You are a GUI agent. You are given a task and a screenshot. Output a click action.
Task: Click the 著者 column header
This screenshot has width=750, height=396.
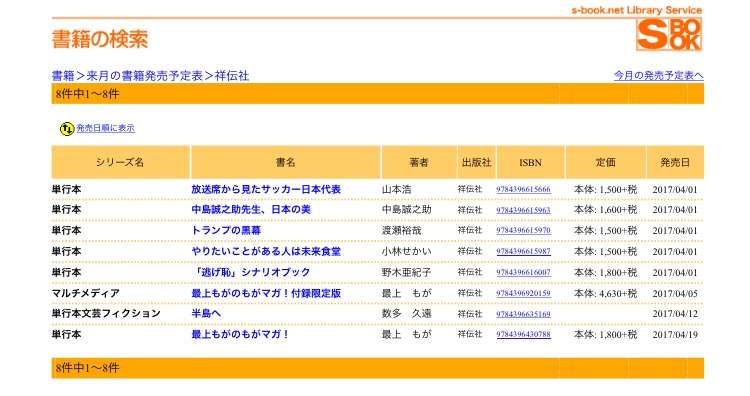click(x=419, y=162)
